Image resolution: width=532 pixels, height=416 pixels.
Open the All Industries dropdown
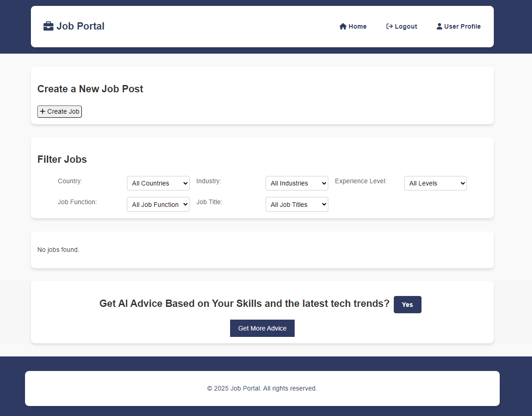point(296,183)
